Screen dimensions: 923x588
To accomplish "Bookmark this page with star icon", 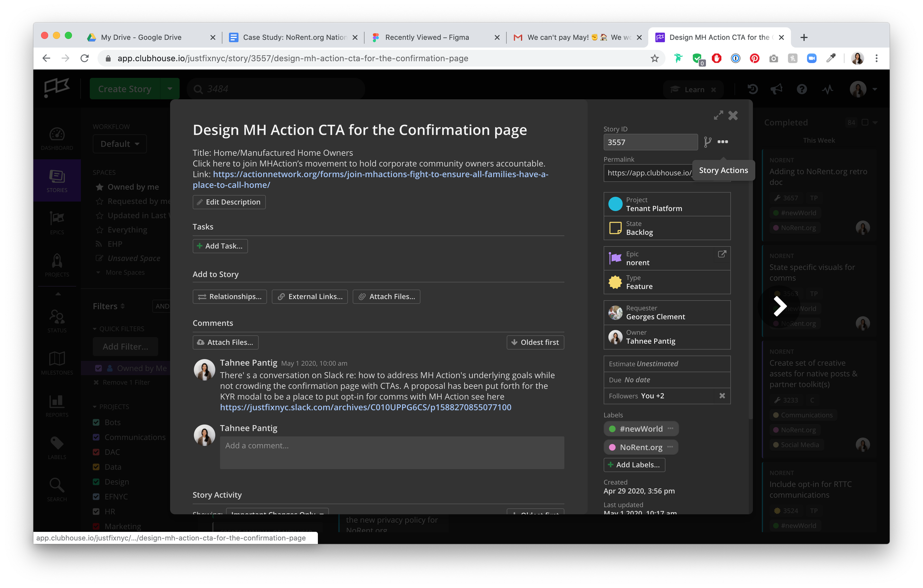I will pos(654,58).
